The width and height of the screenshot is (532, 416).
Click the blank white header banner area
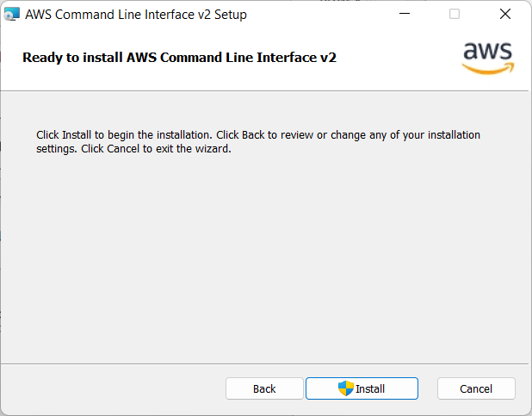click(x=396, y=58)
